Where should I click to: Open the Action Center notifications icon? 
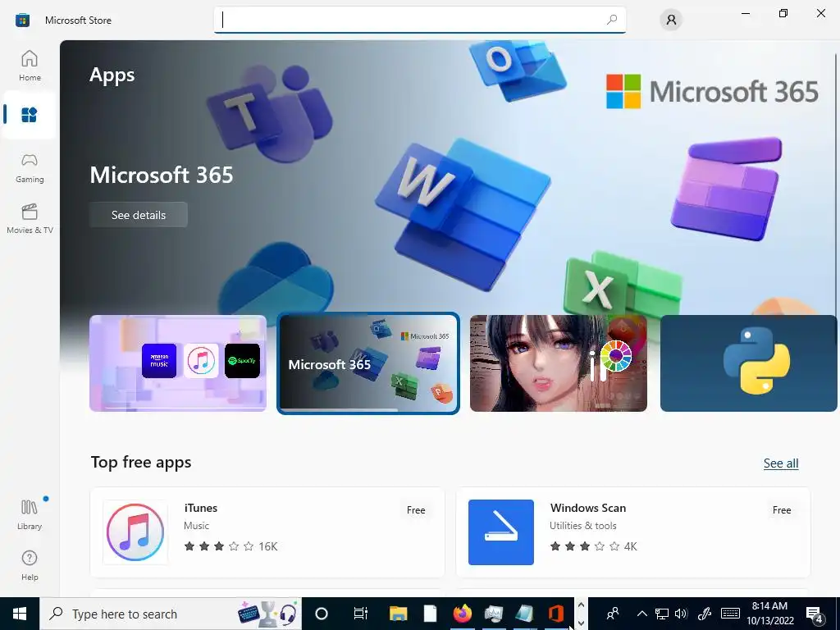point(815,614)
